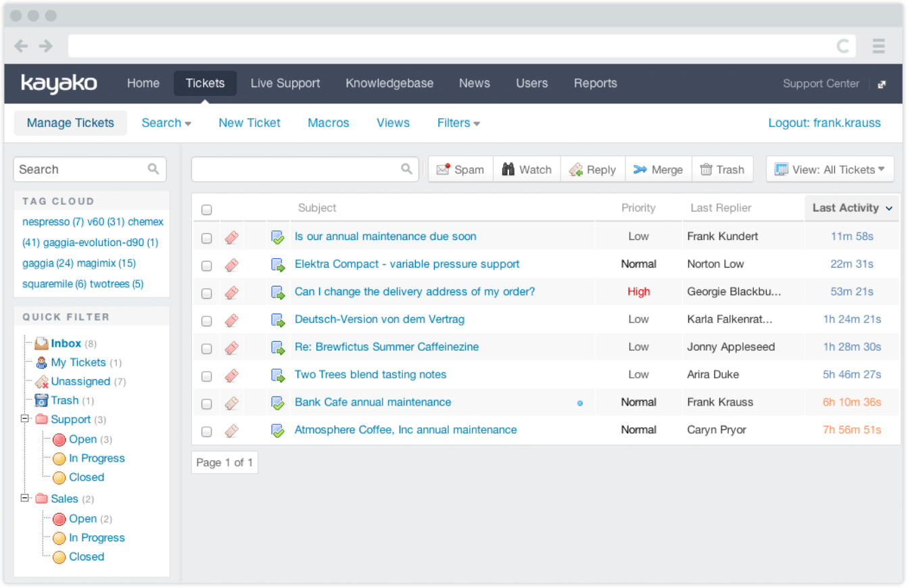
Task: Tick the checkbox for Bank Cafe annual maintenance
Action: [206, 402]
